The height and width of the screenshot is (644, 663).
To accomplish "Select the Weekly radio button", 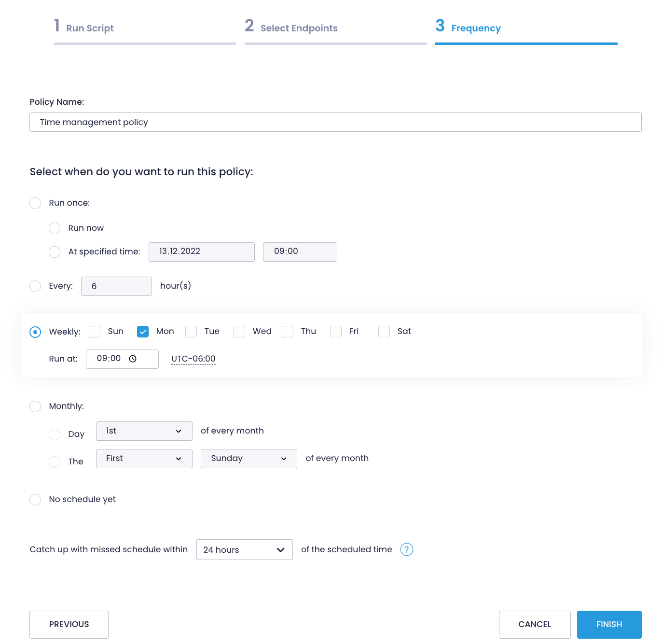I will (35, 332).
